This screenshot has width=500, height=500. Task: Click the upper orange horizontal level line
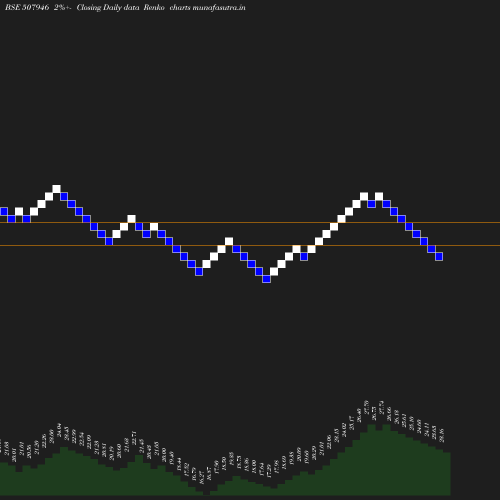pyautogui.click(x=250, y=223)
